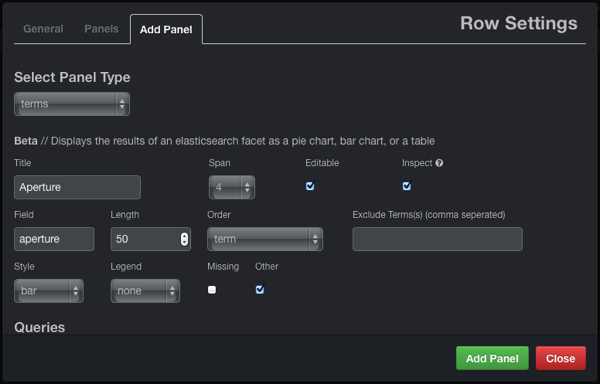The height and width of the screenshot is (384, 600).
Task: Open the panel type dropdown showing terms
Action: 72,104
